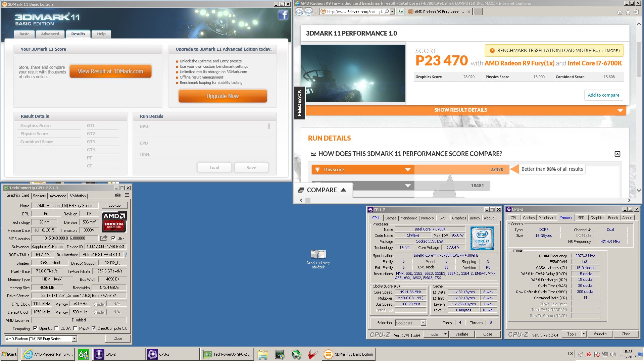
Task: Open the desktop file Nový rastrový obrázek
Action: pyautogui.click(x=318, y=259)
